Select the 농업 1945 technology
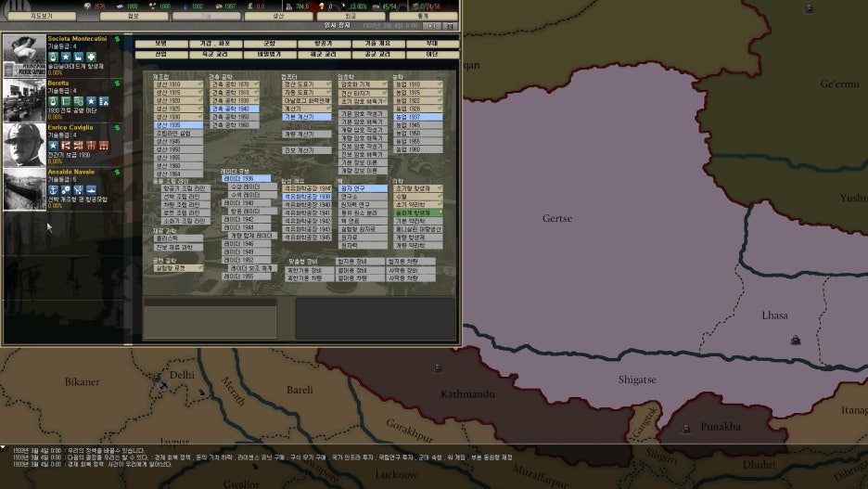The image size is (868, 489). pos(418,125)
